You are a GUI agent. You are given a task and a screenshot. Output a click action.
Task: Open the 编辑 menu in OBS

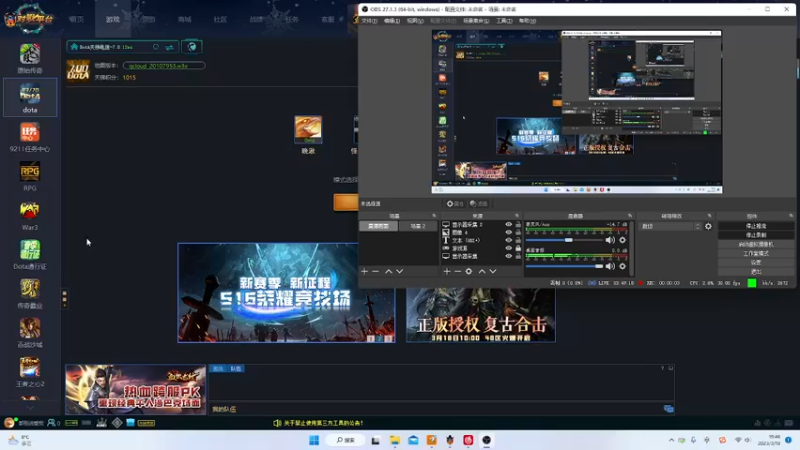[x=392, y=21]
